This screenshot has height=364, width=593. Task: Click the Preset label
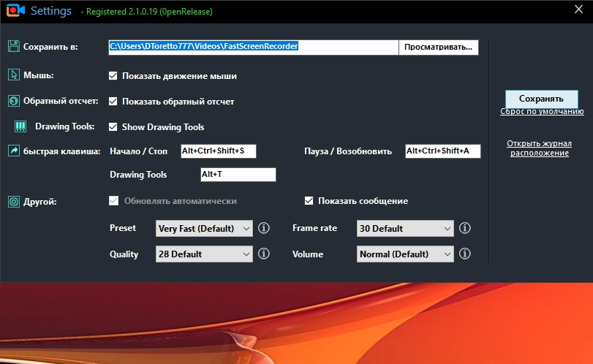click(x=123, y=228)
